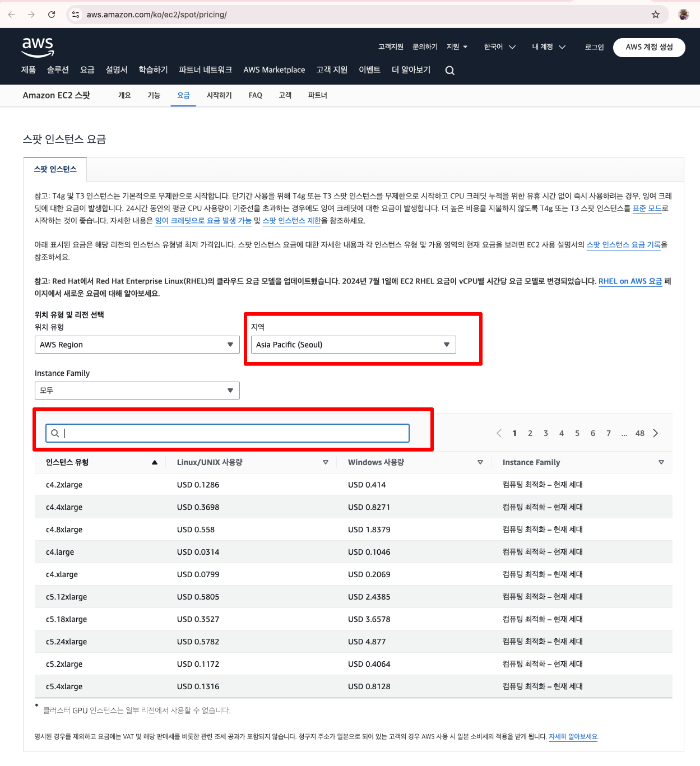Select the c5.12xlarge instance cell
The height and width of the screenshot is (766, 700).
pyautogui.click(x=67, y=597)
